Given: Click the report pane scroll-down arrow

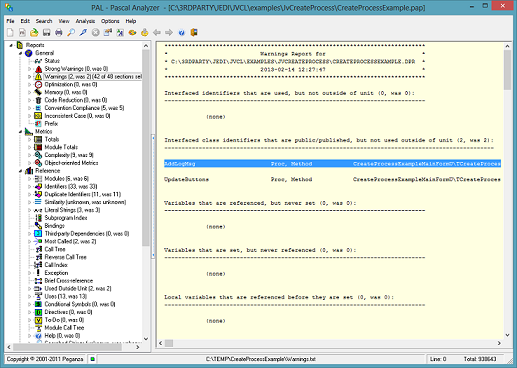Looking at the screenshot, I should point(507,335).
